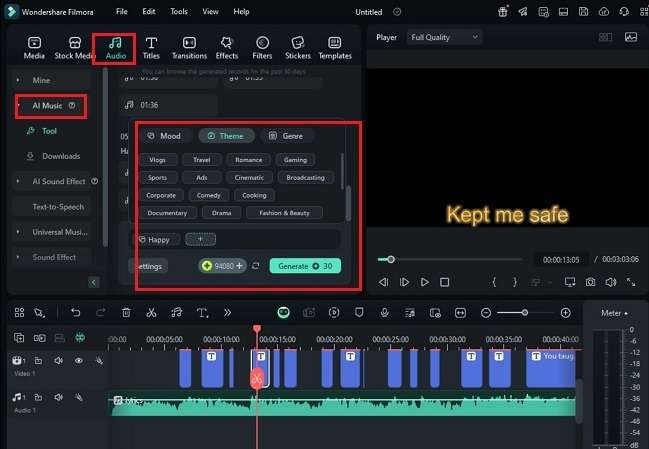Zoom out the timeline
Image resolution: width=649 pixels, height=449 pixels.
click(486, 313)
